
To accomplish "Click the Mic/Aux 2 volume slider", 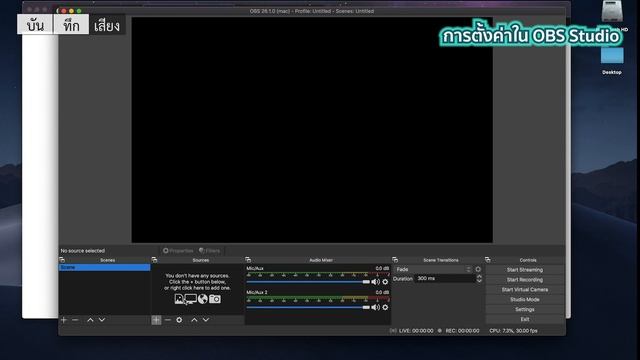I will 308,307.
